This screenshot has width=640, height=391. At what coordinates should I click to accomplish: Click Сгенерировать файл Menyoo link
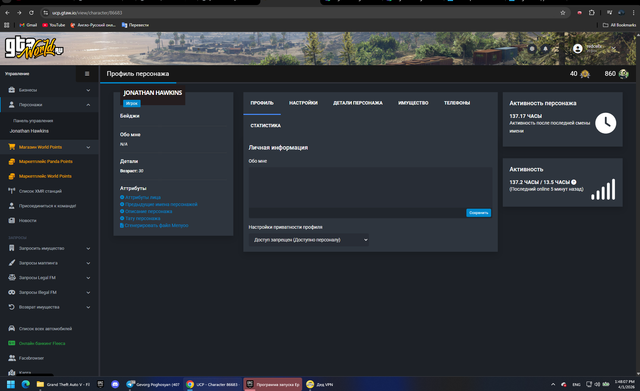[156, 225]
